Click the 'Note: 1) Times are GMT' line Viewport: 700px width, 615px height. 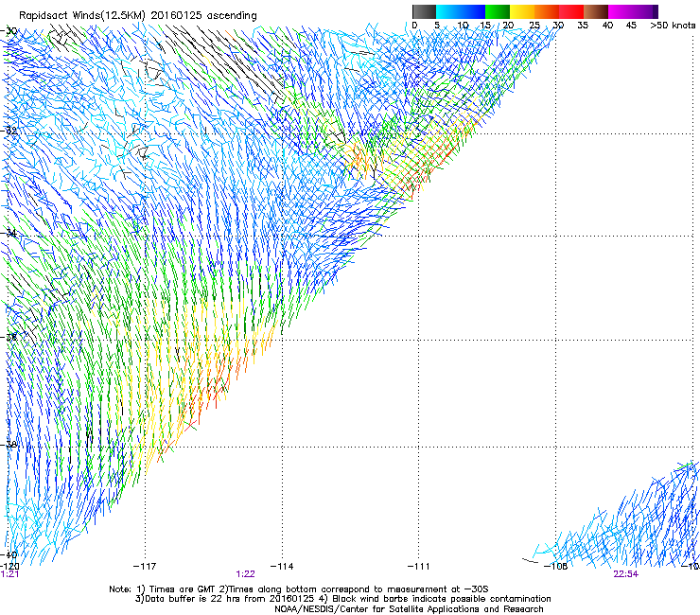click(299, 589)
